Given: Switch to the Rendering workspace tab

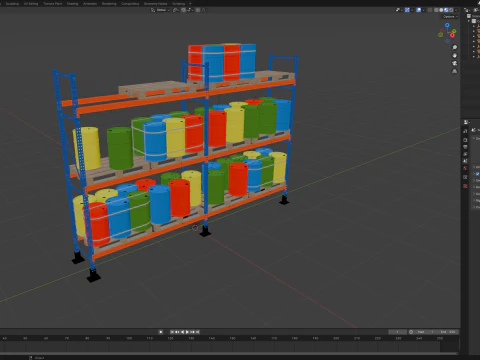Looking at the screenshot, I should pos(109,4).
